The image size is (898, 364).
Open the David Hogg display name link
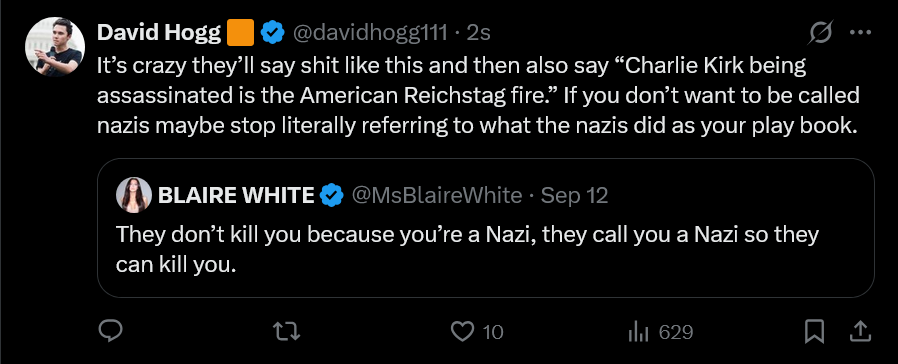(x=159, y=33)
